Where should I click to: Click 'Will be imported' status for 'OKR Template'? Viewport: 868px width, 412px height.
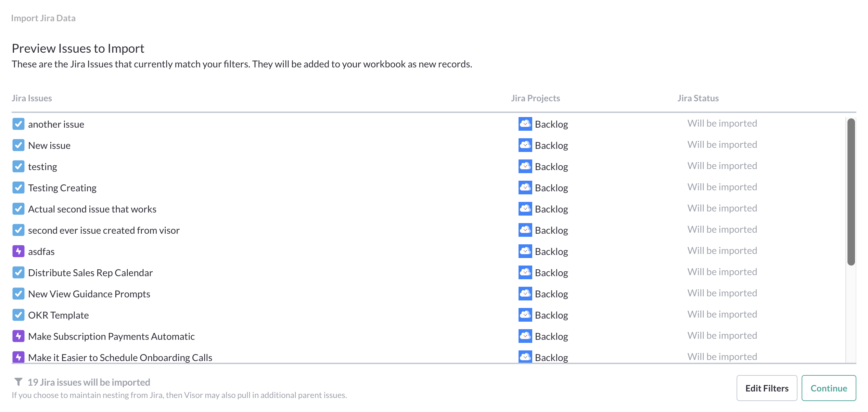pos(722,314)
